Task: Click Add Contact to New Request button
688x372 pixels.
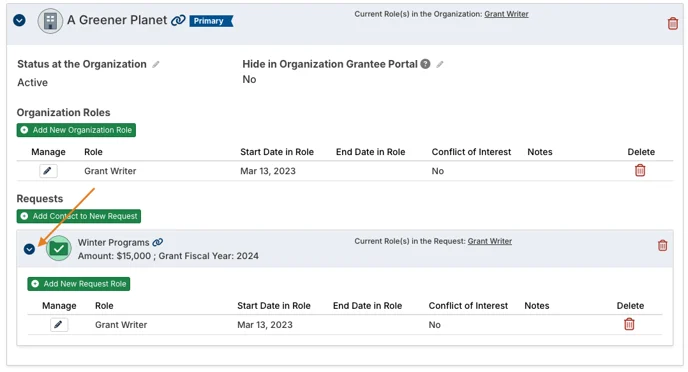Action: [79, 216]
